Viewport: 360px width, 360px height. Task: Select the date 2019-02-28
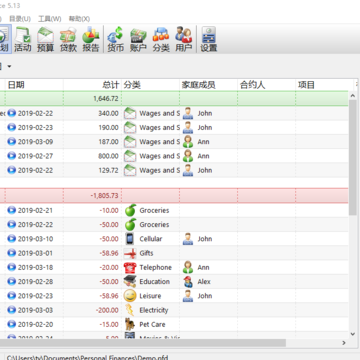click(x=35, y=282)
